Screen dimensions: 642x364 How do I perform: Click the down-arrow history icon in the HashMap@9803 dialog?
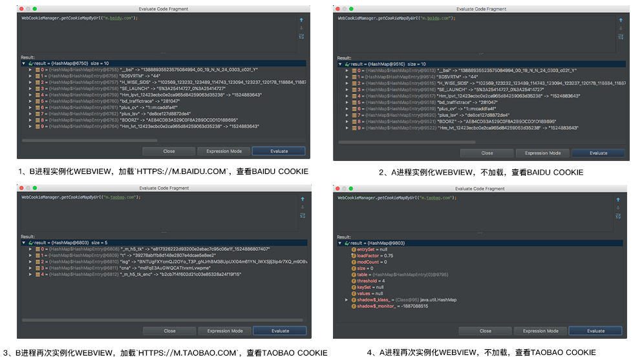[x=618, y=208]
